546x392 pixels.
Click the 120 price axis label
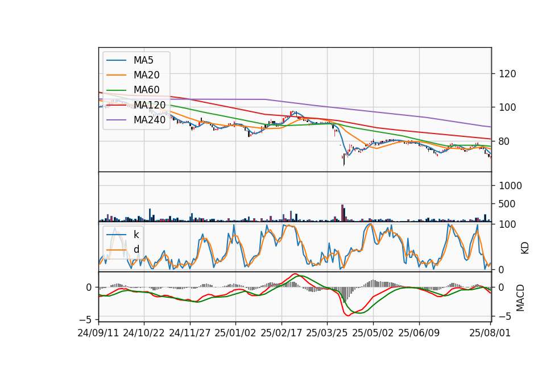pos(507,74)
